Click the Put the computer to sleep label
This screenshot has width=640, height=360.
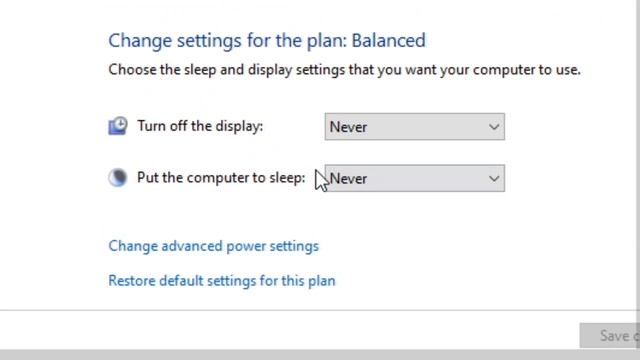point(221,178)
